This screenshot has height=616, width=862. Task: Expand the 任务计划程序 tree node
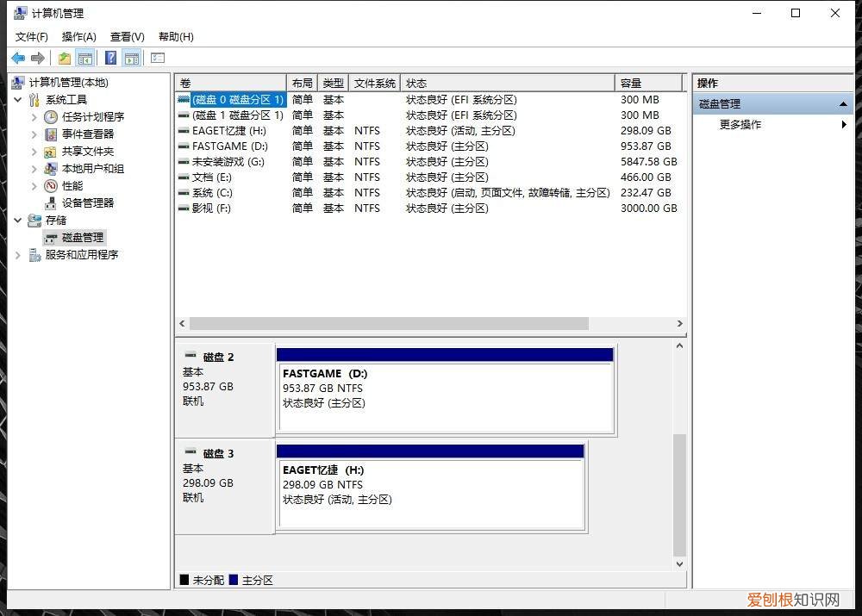[x=34, y=117]
